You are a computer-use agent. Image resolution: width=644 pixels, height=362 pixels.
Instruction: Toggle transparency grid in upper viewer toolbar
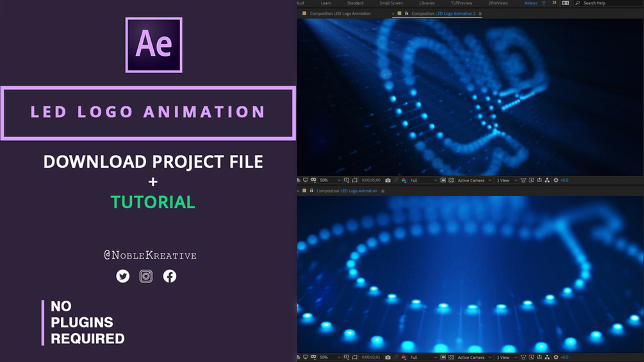pos(451,180)
